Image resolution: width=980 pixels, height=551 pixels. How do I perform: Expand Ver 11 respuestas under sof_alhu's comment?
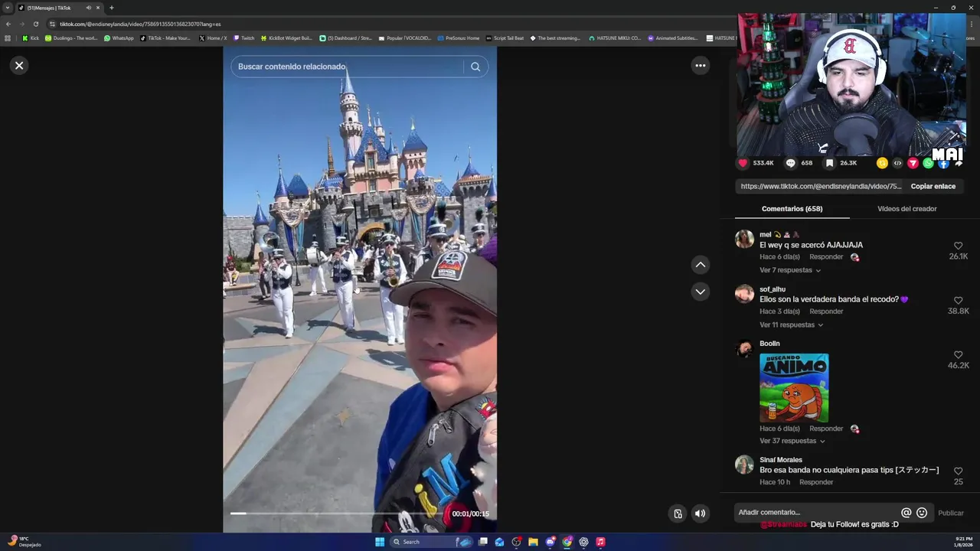click(791, 325)
